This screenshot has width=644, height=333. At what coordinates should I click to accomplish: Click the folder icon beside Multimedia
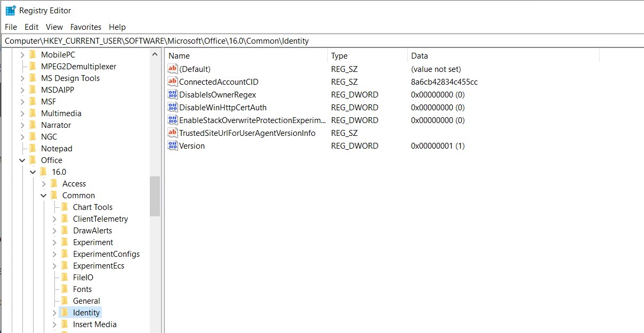(x=33, y=113)
